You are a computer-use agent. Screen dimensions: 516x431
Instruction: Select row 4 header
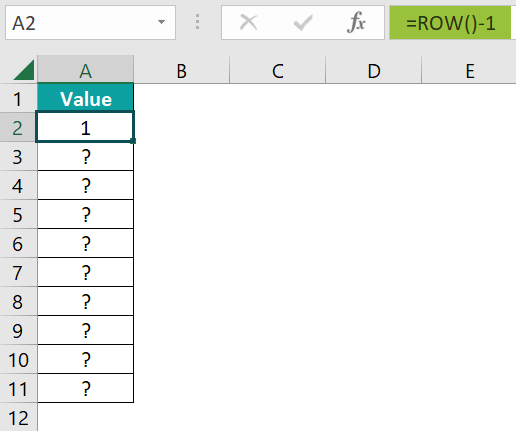[18, 185]
